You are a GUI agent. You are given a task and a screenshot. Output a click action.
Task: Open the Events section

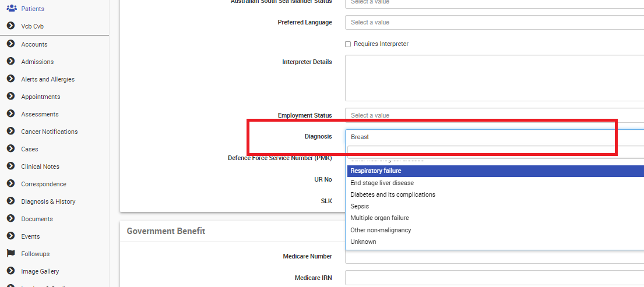[x=30, y=236]
